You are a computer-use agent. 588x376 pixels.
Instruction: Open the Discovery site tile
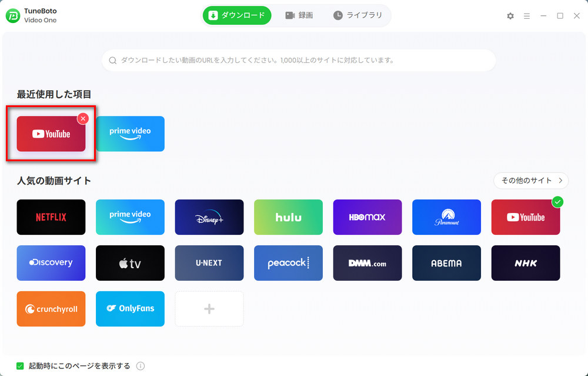(x=51, y=263)
